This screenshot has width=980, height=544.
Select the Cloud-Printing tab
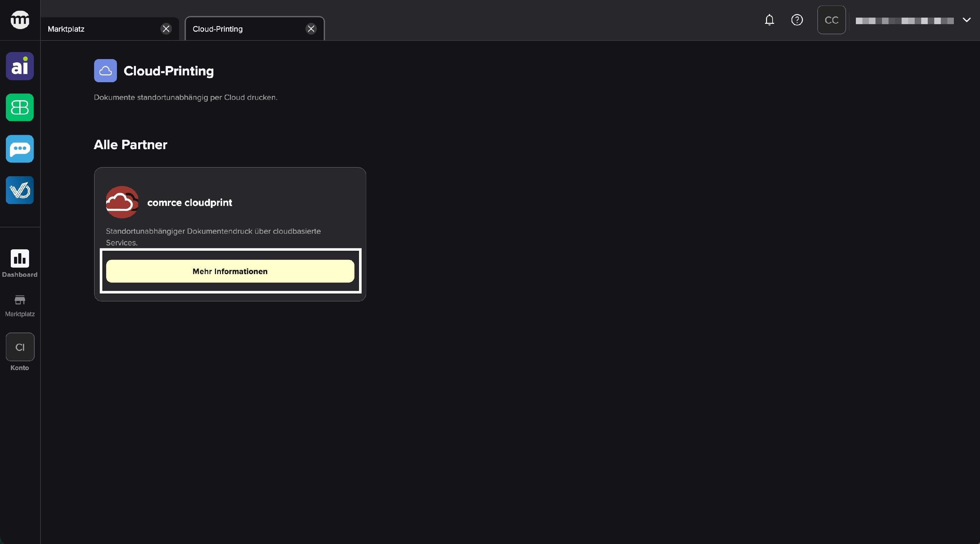(x=243, y=29)
